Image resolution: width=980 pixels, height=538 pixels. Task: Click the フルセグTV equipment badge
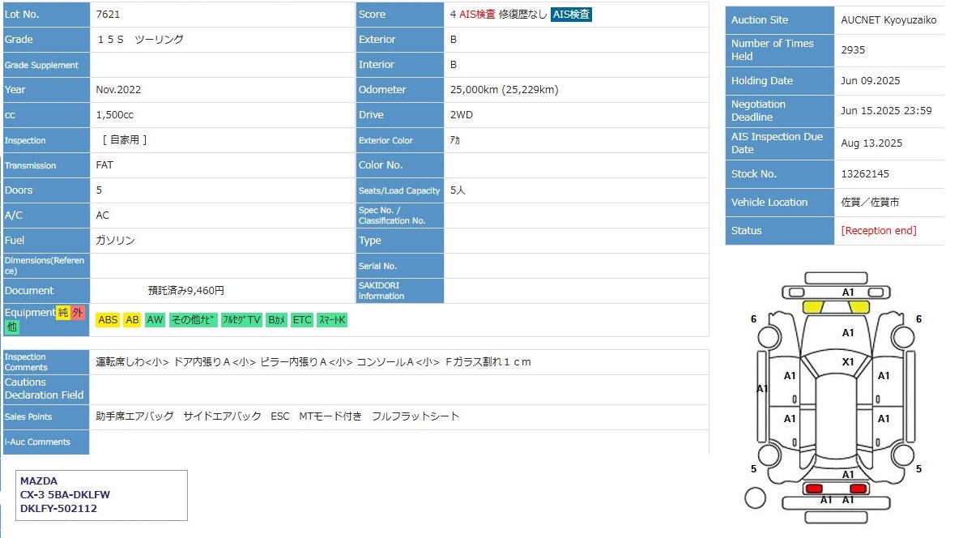[241, 320]
